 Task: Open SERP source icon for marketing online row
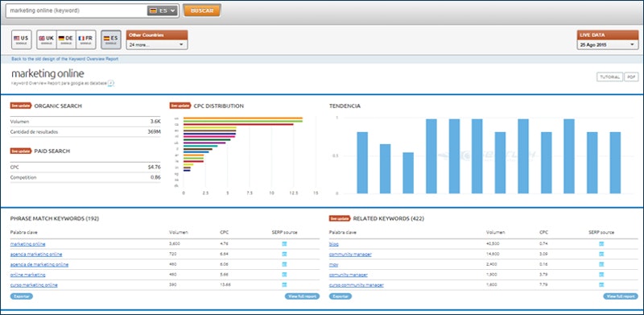pyautogui.click(x=284, y=244)
